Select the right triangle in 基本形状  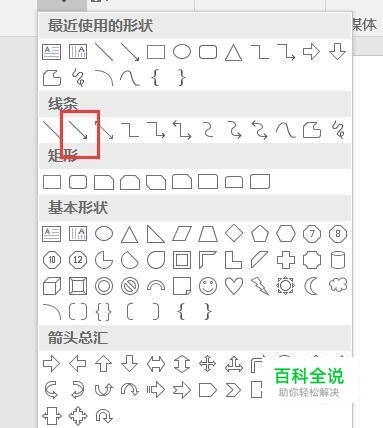click(x=156, y=234)
